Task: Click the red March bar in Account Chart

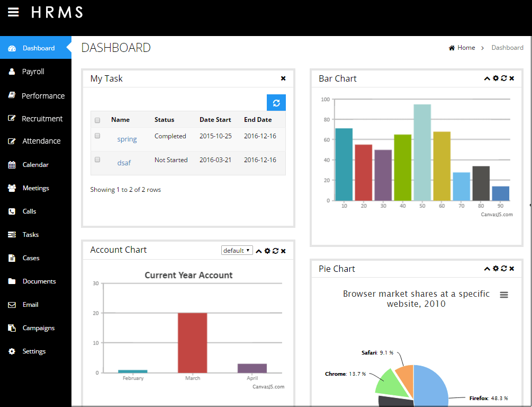Action: 192,342
